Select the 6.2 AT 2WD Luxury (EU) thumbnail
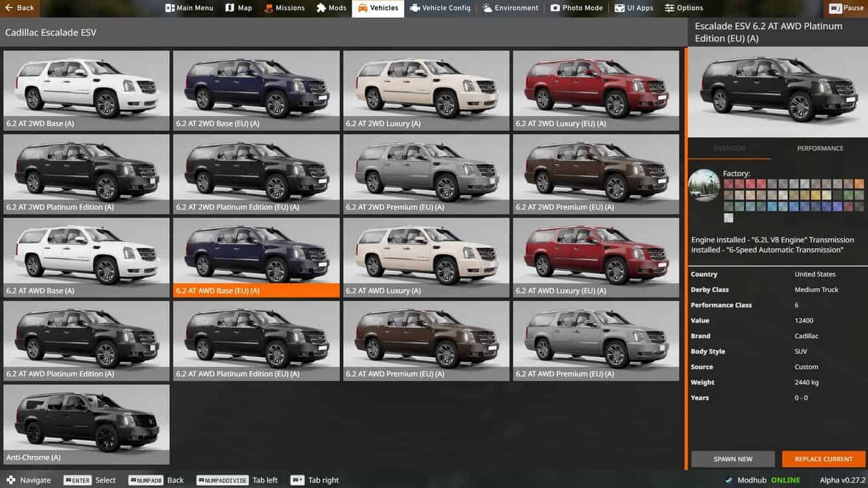 596,90
